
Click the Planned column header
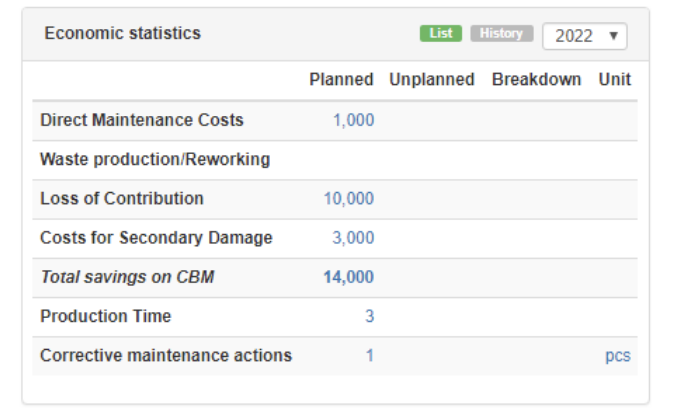(x=341, y=80)
